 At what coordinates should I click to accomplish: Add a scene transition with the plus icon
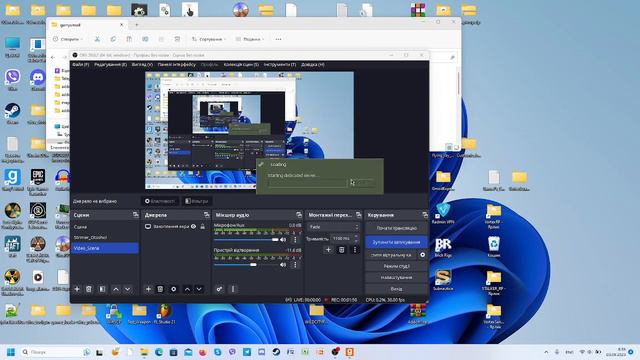pos(328,249)
